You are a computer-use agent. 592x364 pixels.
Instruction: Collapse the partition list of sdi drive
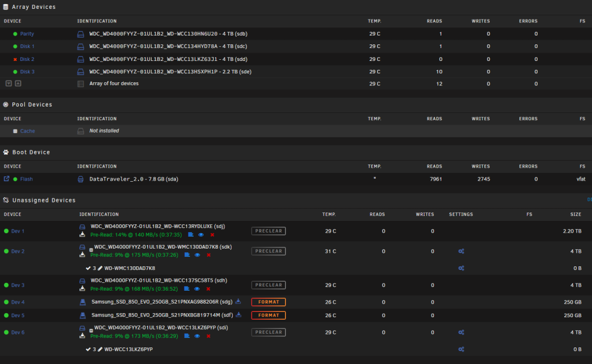(91, 330)
